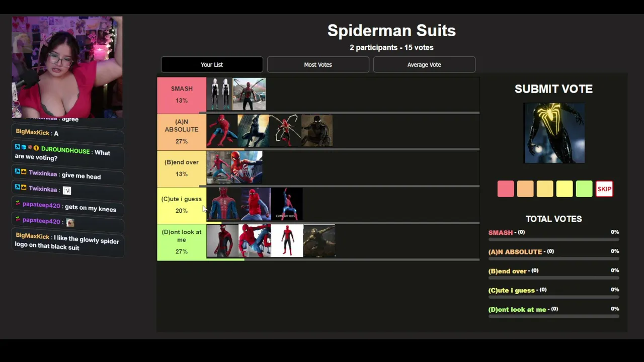Click BigMaxKick's name beside the "A" message
The image size is (644, 362).
[x=32, y=132]
